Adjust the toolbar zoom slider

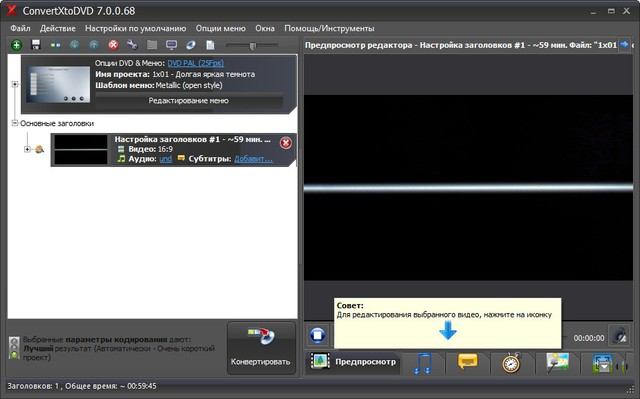[x=253, y=46]
